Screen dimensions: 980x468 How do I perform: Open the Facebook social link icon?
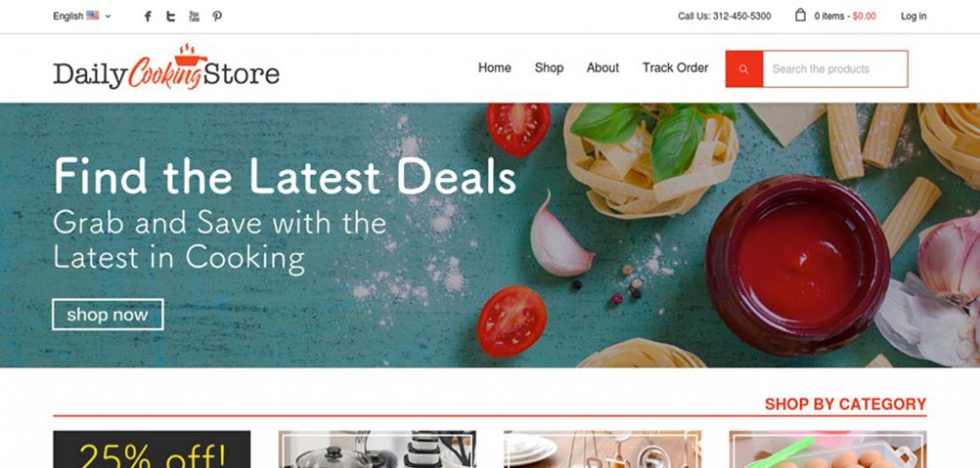147,16
